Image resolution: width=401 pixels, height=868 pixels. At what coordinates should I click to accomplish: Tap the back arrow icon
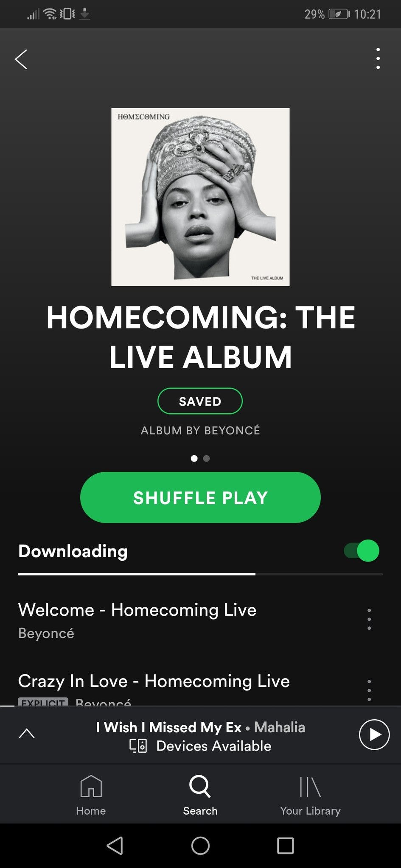coord(21,59)
